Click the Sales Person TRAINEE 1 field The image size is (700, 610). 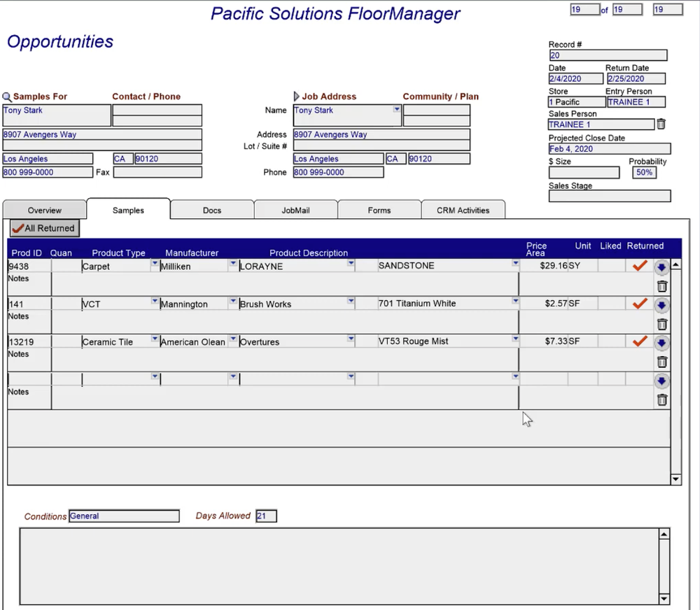click(601, 125)
